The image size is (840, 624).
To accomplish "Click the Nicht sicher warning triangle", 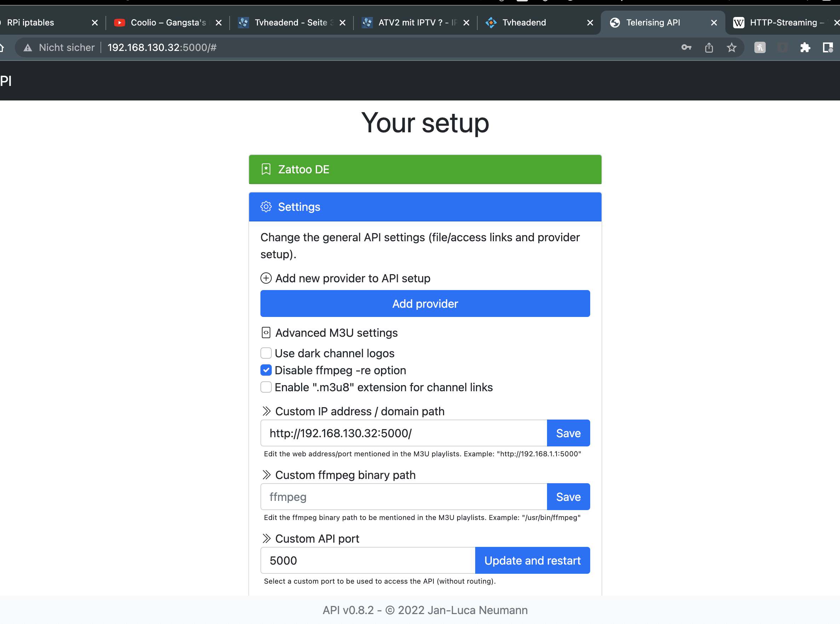I will coord(28,48).
